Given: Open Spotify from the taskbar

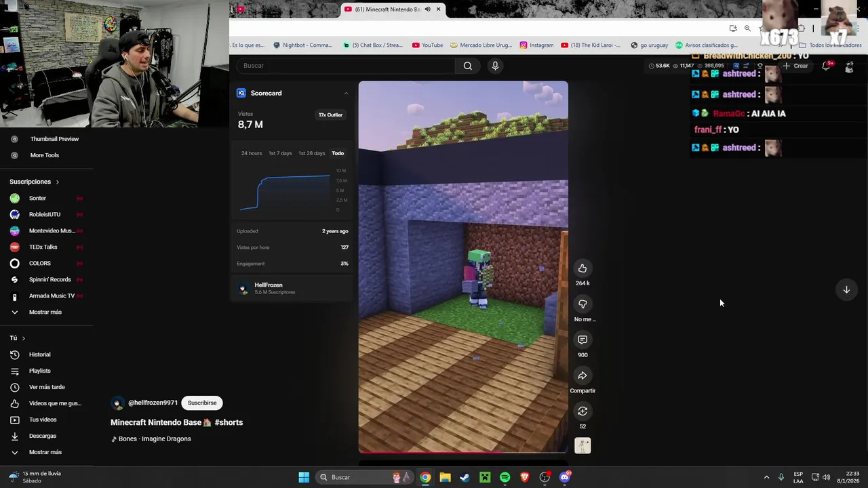Looking at the screenshot, I should click(x=505, y=477).
